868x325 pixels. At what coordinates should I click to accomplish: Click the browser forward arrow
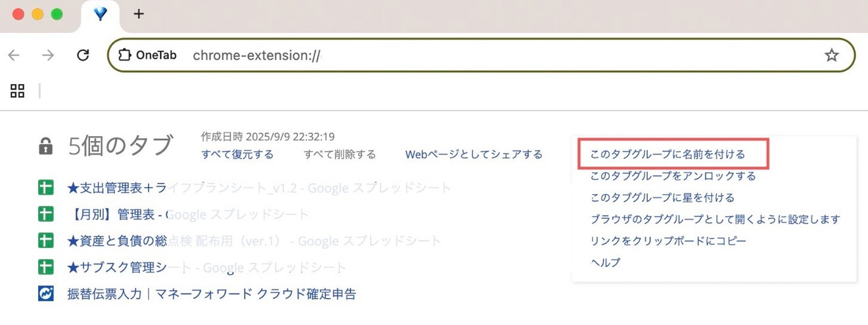pyautogui.click(x=48, y=55)
